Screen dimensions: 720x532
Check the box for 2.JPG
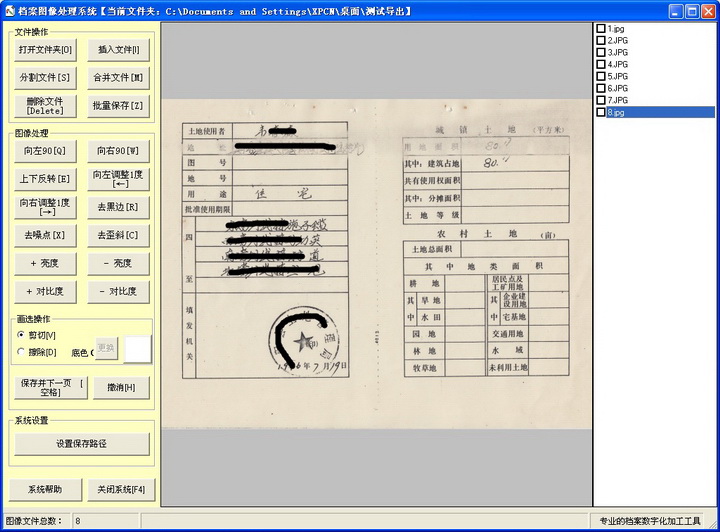601,40
